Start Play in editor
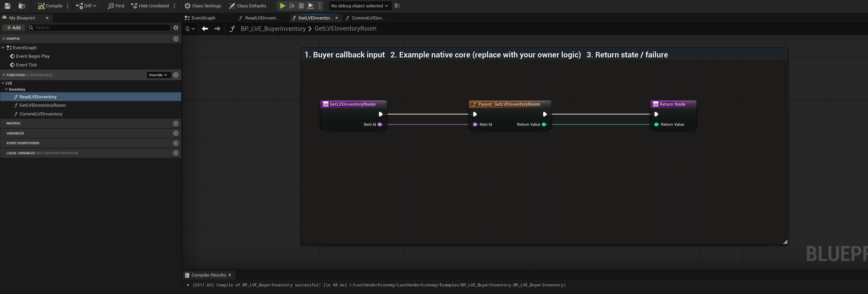This screenshot has height=294, width=868. [283, 6]
